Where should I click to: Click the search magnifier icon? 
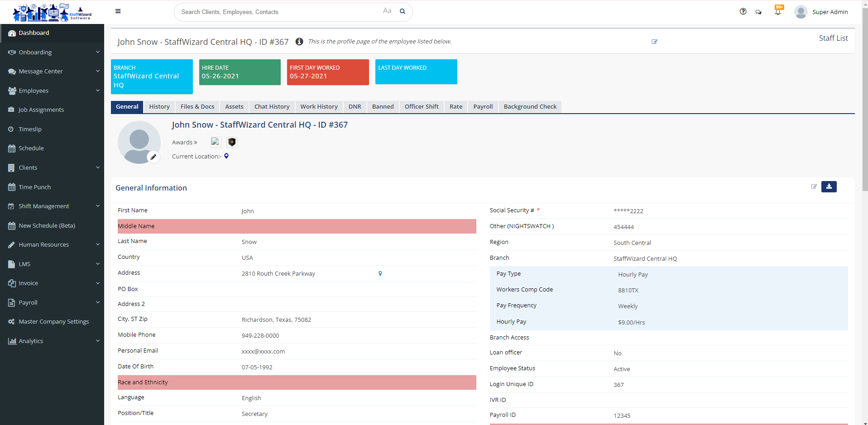[x=402, y=12]
